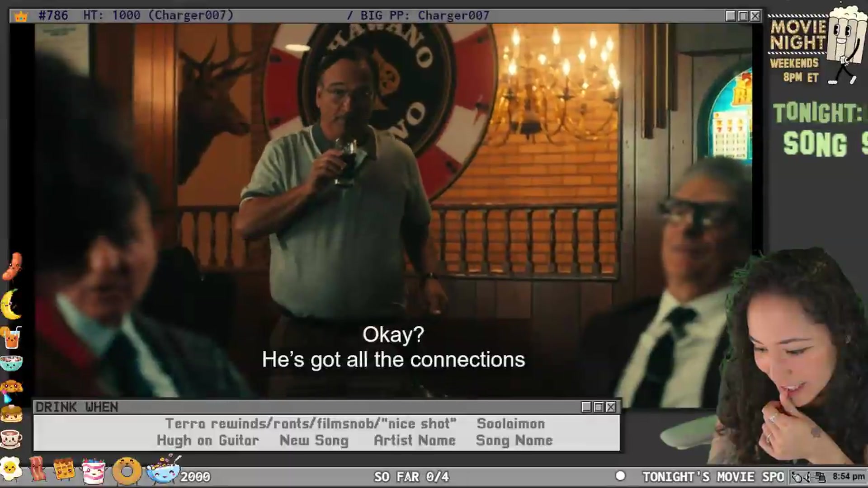The height and width of the screenshot is (488, 868).
Task: Click the network computers icon in the tray
Action: pos(821,477)
